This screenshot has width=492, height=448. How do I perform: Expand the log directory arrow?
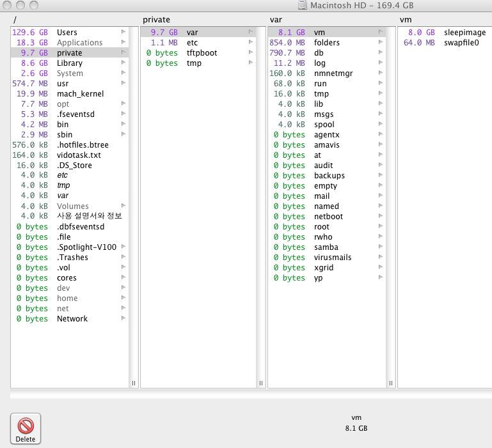point(381,63)
